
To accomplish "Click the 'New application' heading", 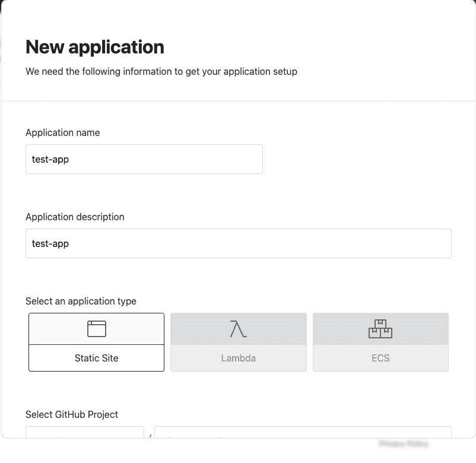I will tap(95, 47).
